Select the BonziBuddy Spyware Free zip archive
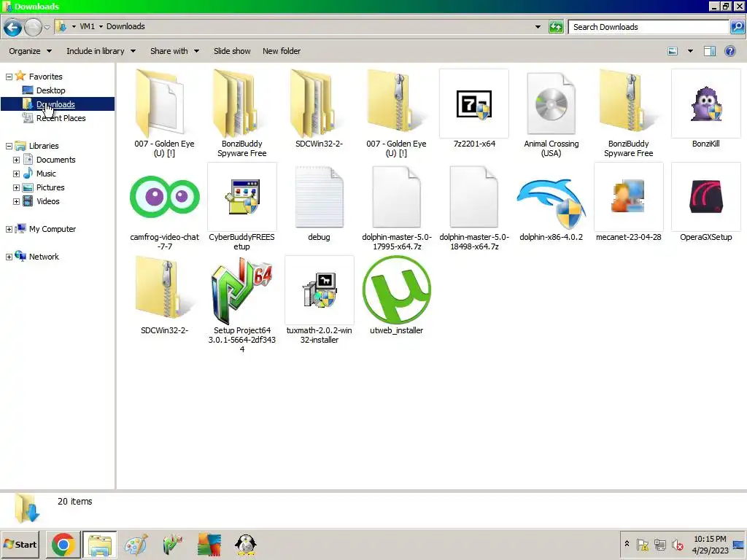 pos(628,104)
